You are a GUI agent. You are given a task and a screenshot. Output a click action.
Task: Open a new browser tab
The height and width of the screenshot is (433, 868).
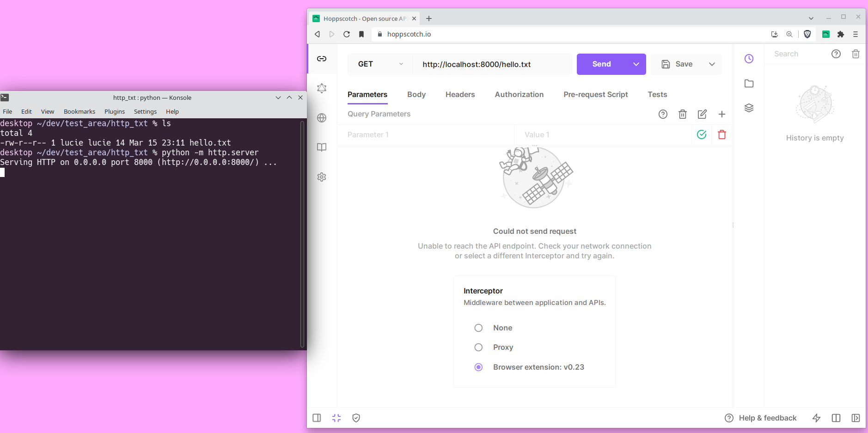429,18
